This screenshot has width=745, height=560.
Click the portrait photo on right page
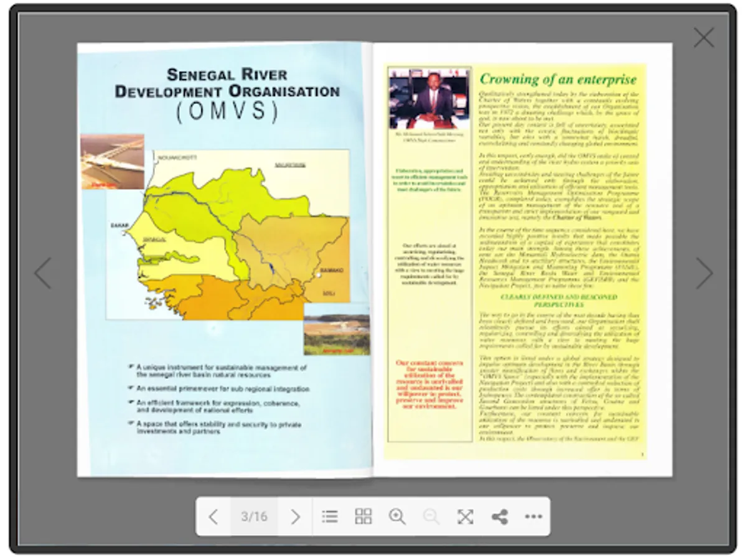429,99
